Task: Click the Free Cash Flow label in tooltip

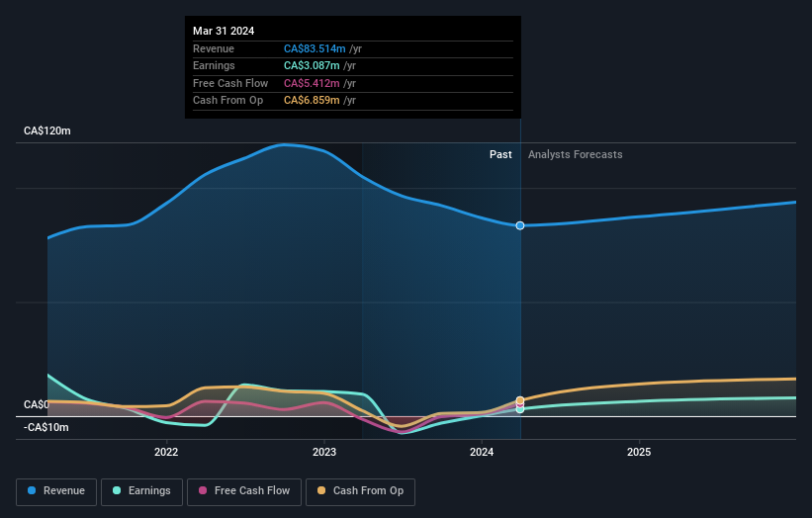Action: [230, 83]
